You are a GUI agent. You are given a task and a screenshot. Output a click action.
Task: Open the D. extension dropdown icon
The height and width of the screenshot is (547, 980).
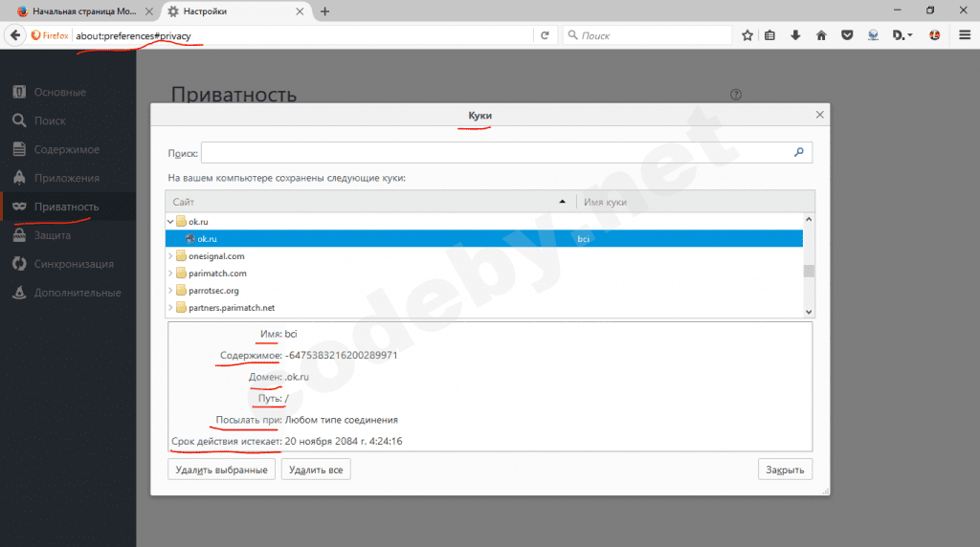point(902,35)
